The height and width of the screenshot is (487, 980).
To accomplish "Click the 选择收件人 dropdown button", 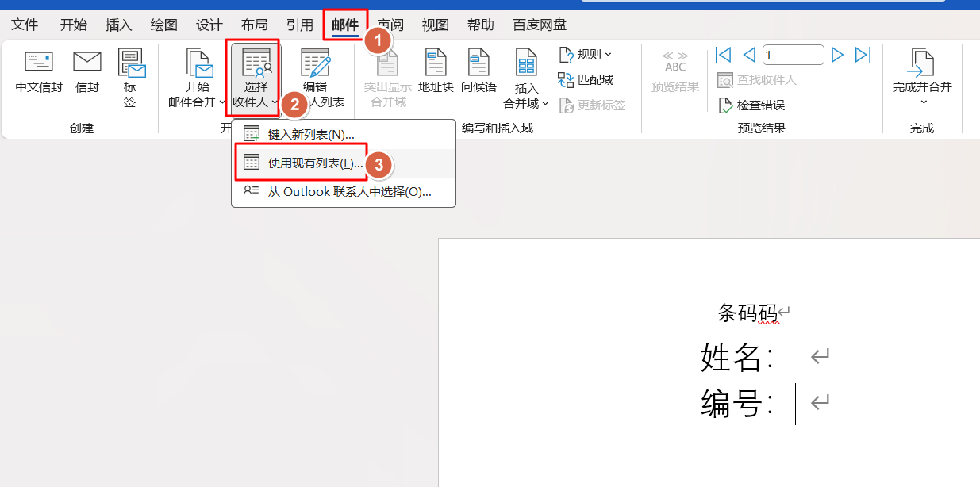I will pos(256,79).
